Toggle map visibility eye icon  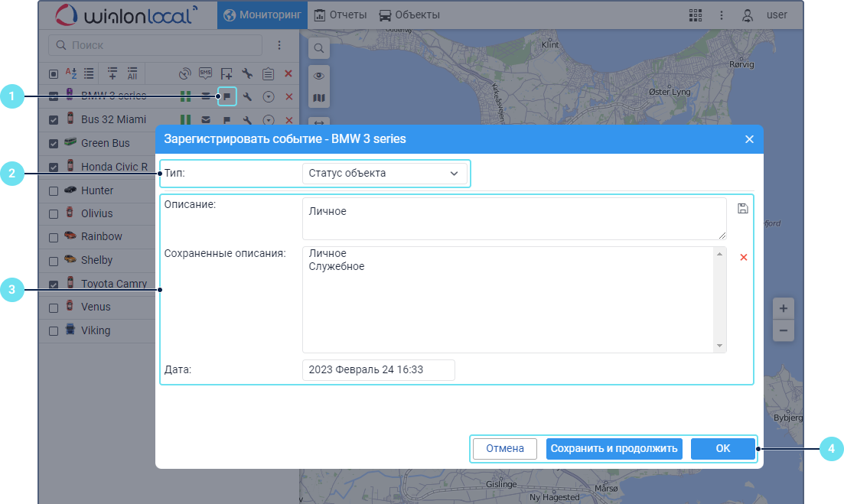coord(318,76)
